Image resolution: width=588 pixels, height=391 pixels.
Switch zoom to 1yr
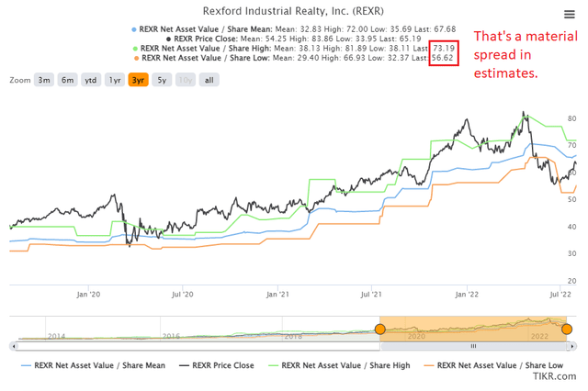coord(115,80)
